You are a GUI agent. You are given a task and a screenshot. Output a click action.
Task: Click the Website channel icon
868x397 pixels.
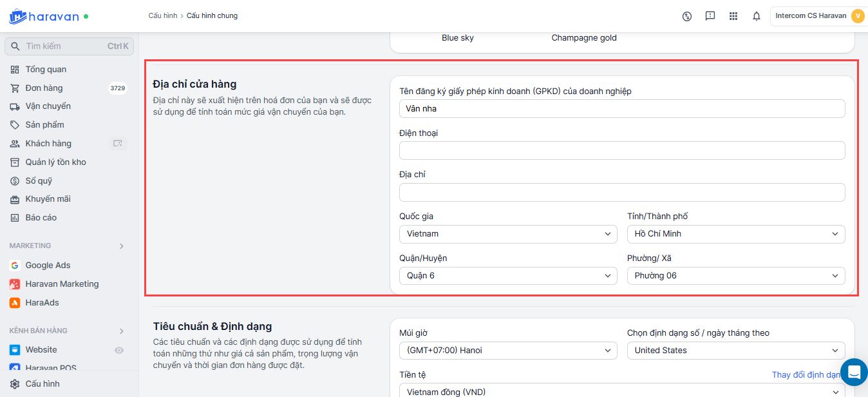click(15, 350)
